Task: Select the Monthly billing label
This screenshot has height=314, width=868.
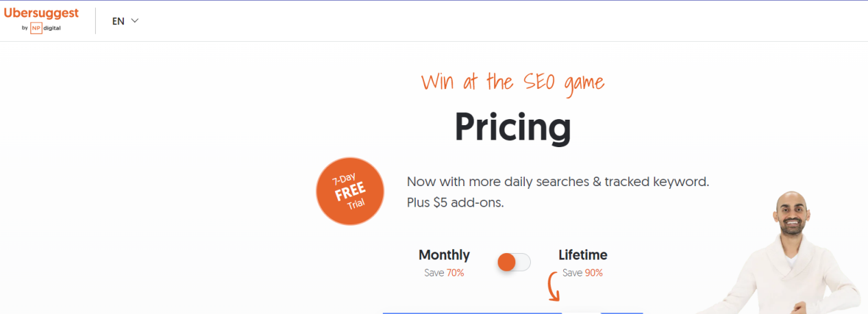Action: (x=444, y=255)
